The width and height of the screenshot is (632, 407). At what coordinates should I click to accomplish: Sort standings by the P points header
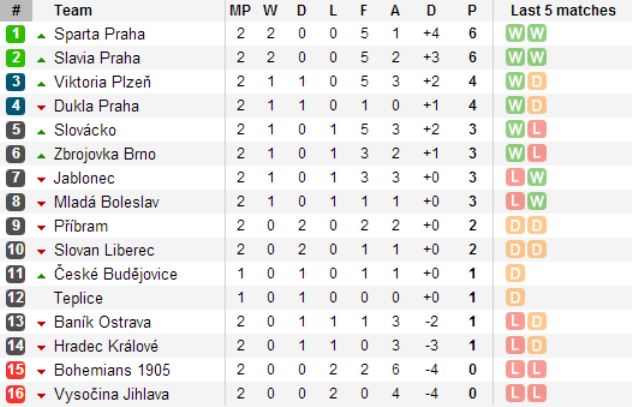(x=472, y=10)
